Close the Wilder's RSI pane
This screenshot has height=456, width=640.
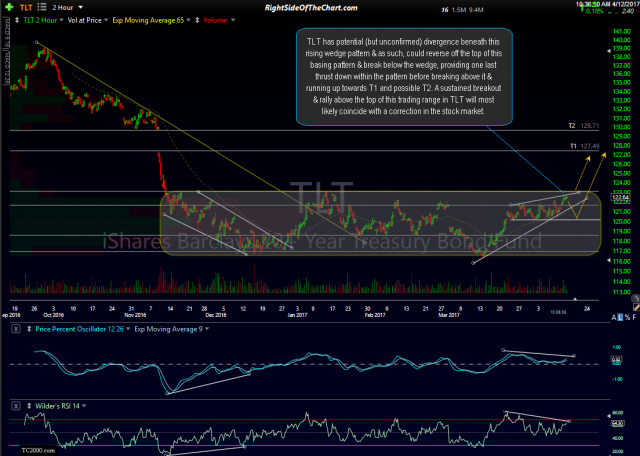(16, 406)
